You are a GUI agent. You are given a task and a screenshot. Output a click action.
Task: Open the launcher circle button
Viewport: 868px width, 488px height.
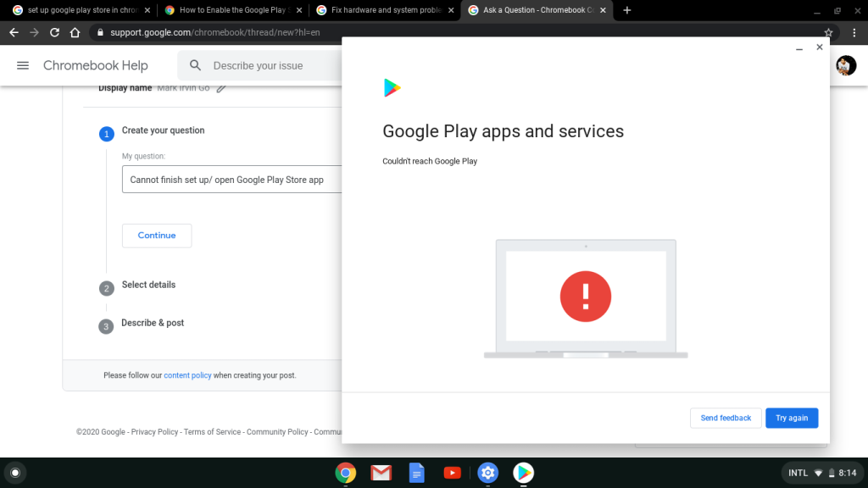[15, 473]
